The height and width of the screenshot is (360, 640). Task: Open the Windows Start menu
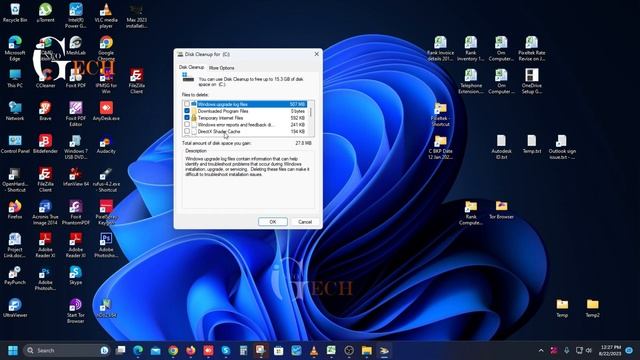[13, 350]
